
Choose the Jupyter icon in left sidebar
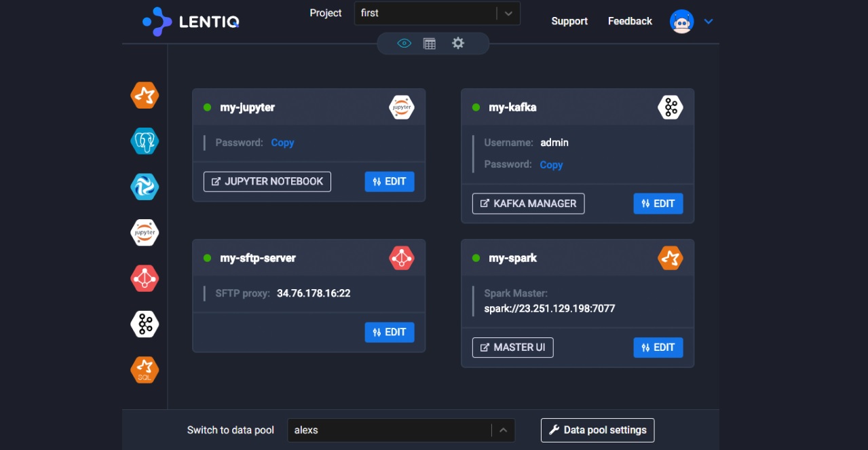tap(145, 233)
